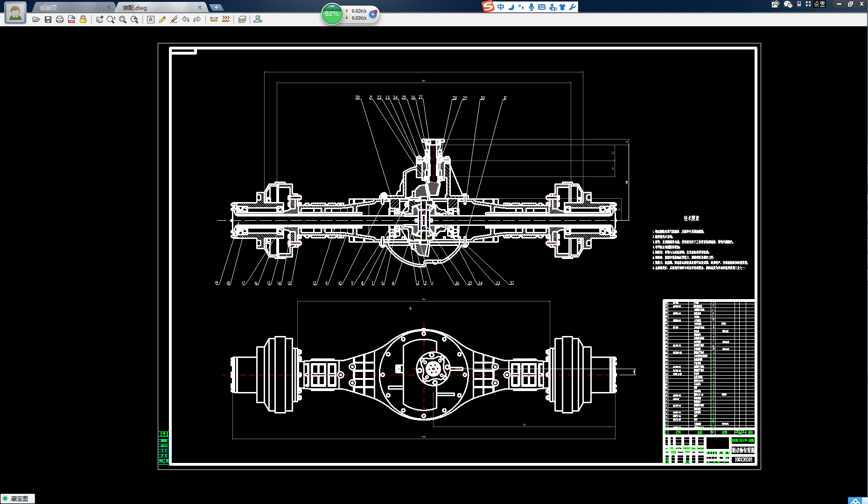This screenshot has width=868, height=504.
Task: Click the user avatar icon
Action: coord(15,13)
